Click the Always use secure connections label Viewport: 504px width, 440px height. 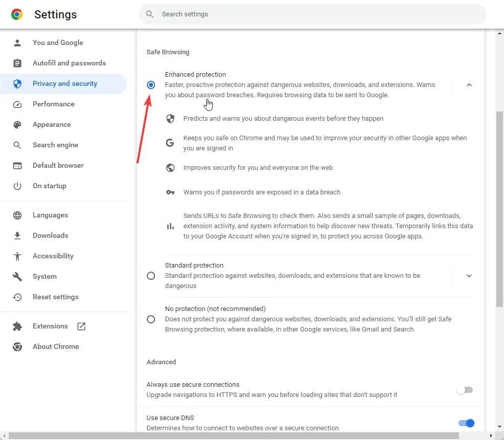(x=193, y=385)
